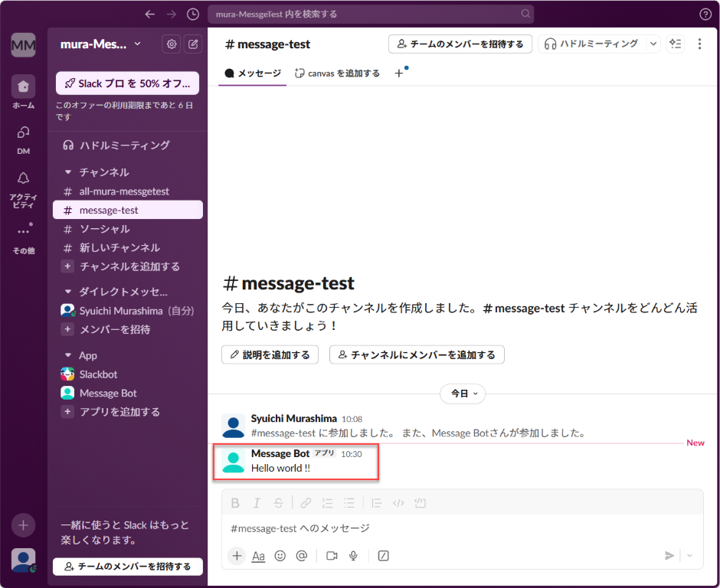Viewport: 720px width, 588px height.
Task: Add a new tab with plus icon
Action: pyautogui.click(x=399, y=73)
